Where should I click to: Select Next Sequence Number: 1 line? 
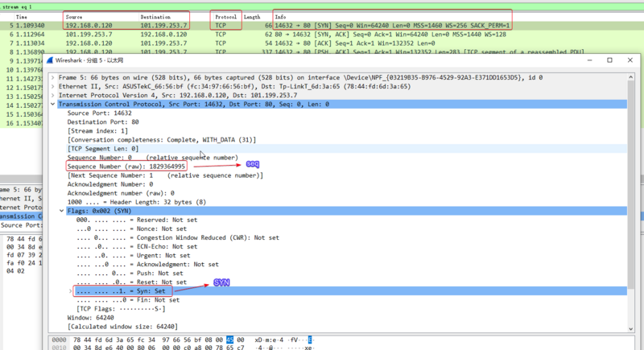(165, 175)
